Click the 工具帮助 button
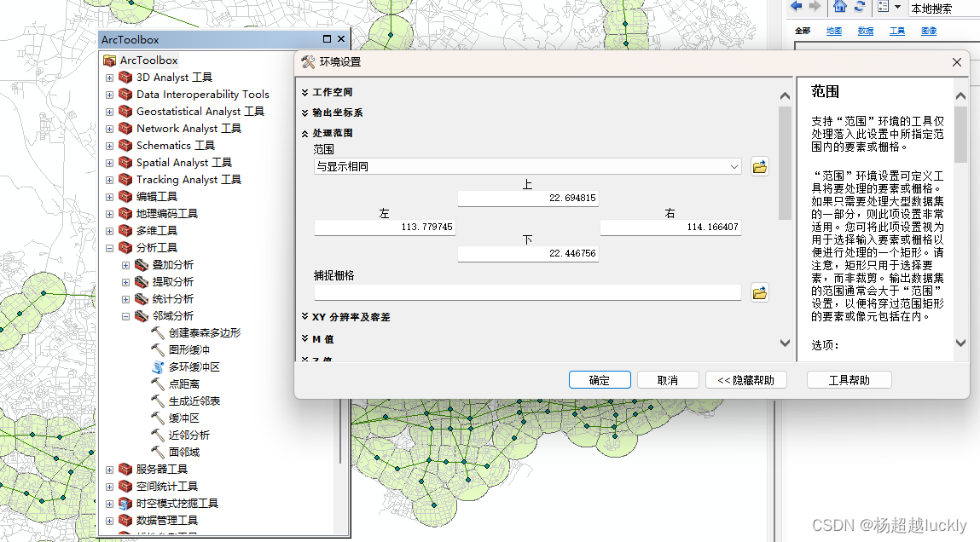The width and height of the screenshot is (980, 542). [x=849, y=379]
